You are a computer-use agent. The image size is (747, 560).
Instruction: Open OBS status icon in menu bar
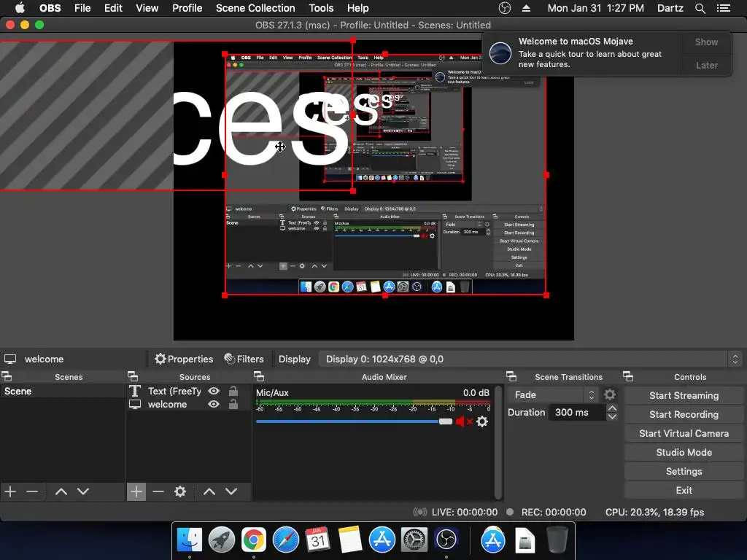[505, 8]
